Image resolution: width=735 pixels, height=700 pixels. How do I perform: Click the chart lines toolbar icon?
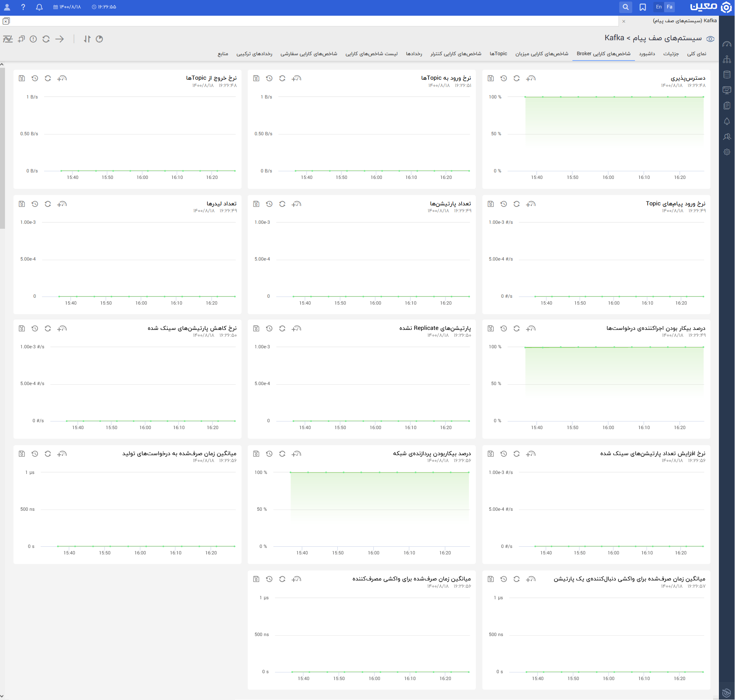[8, 39]
